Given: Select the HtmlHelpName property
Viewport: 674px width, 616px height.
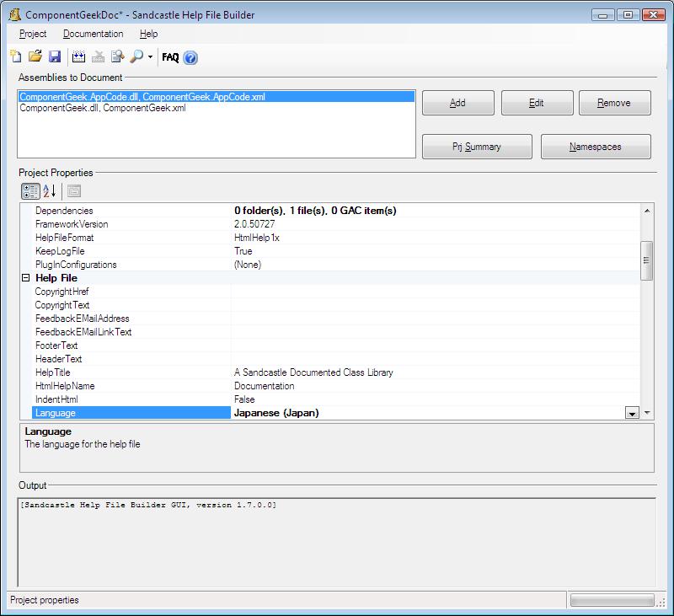Looking at the screenshot, I should [65, 386].
